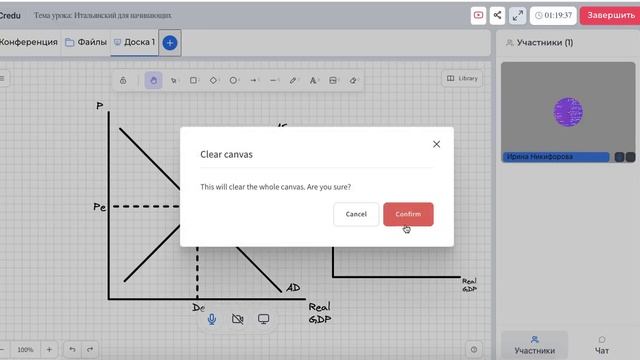Click the Credu logo
640x360 pixels.
[x=10, y=16]
